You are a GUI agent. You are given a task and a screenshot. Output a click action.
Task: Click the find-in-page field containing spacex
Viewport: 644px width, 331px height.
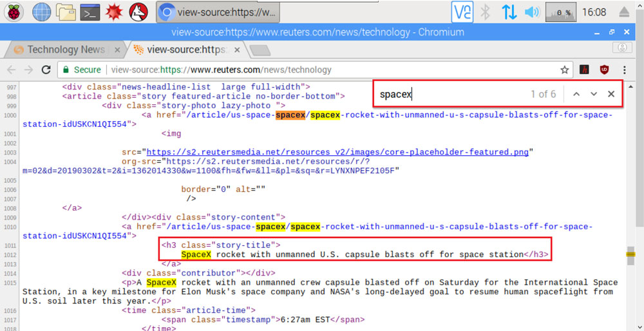pyautogui.click(x=451, y=94)
